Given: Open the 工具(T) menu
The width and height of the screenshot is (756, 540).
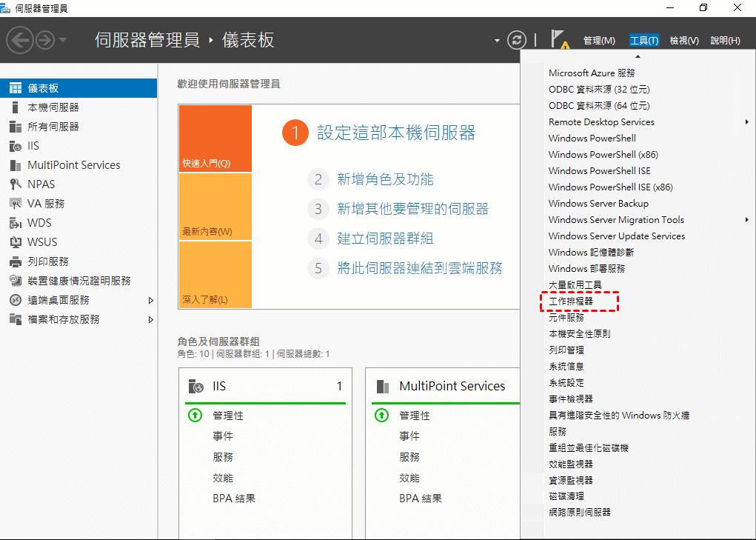Looking at the screenshot, I should pyautogui.click(x=644, y=41).
